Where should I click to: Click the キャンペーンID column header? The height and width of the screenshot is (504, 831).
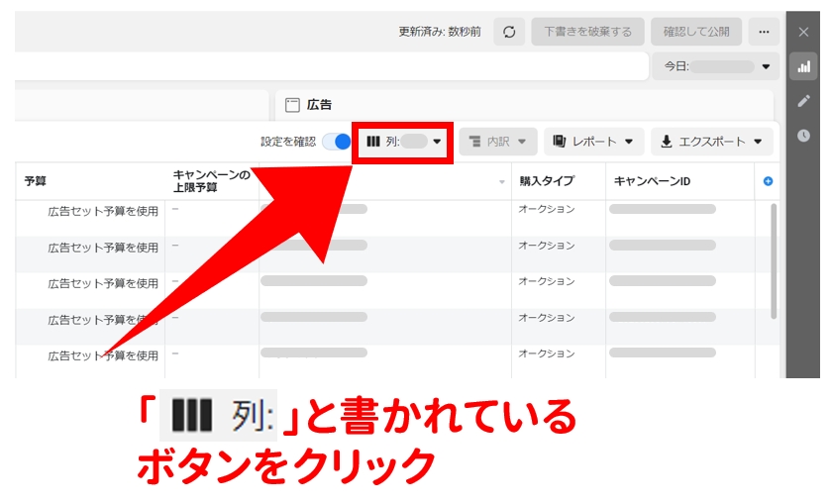pyautogui.click(x=652, y=181)
